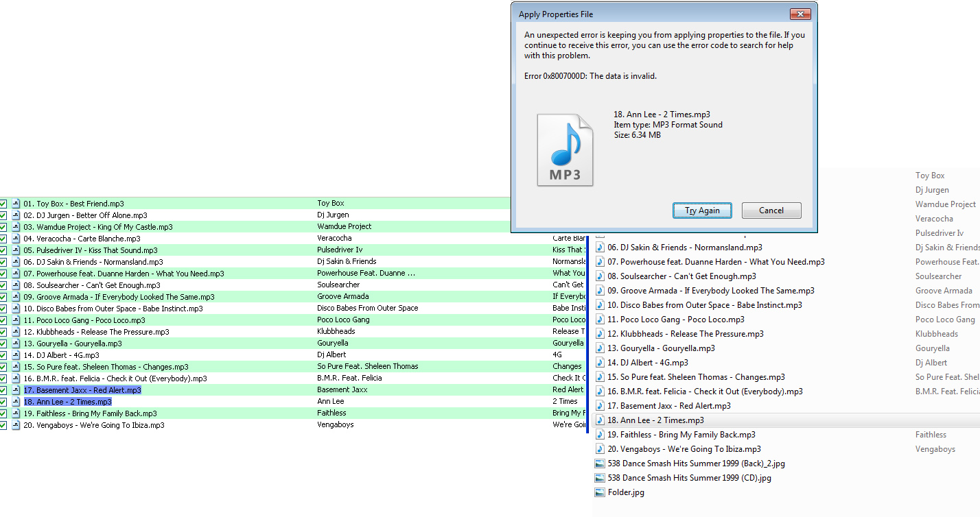Viewport: 980px width, 517px height.
Task: Click icon of 538 Dance Smash Hits (CD).jpg
Action: [x=600, y=478]
